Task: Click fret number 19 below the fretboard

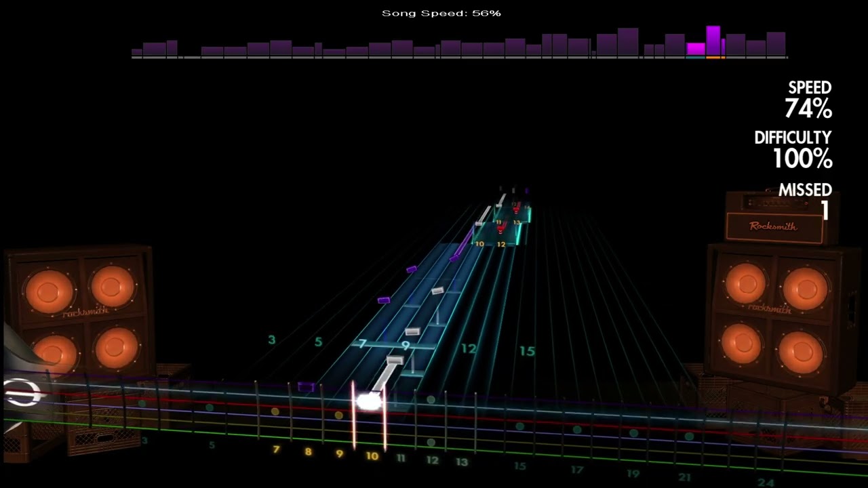Action: click(633, 474)
